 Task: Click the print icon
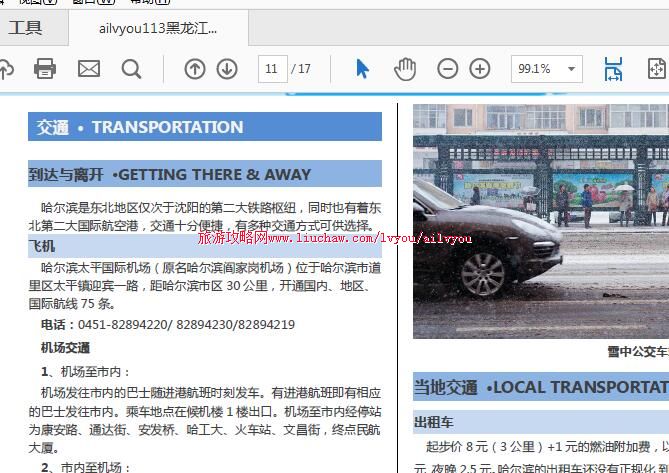[45, 69]
